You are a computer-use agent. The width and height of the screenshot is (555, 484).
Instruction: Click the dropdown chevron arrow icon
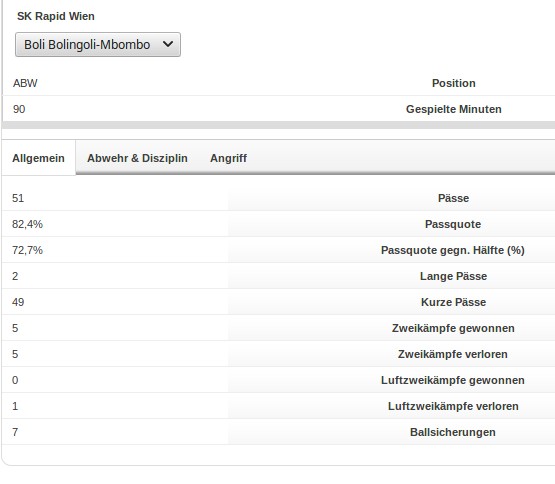(168, 44)
